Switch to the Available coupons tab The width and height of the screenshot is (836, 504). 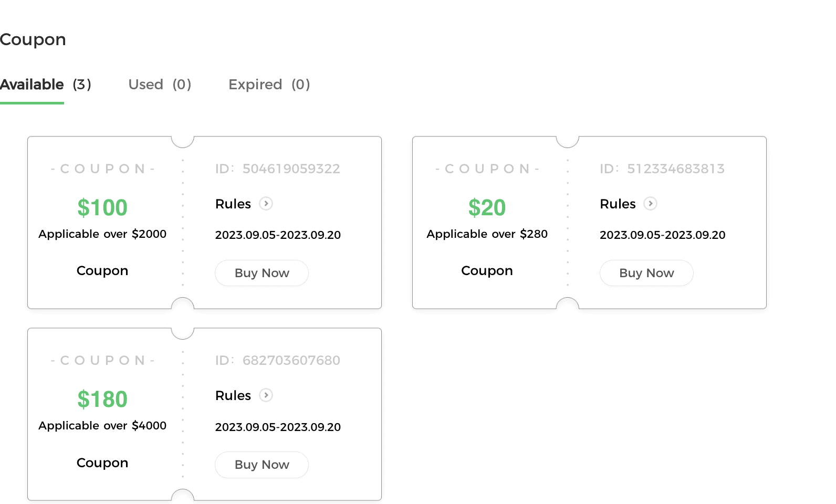(45, 85)
